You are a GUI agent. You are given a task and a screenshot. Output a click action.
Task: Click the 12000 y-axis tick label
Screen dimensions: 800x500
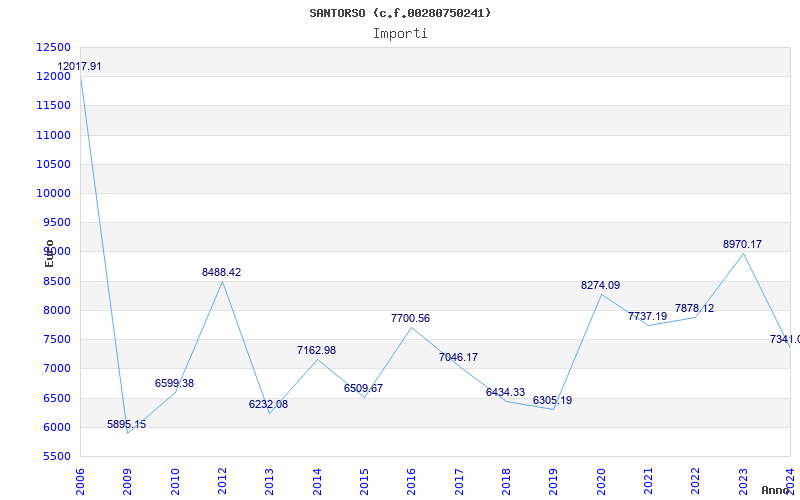pyautogui.click(x=54, y=77)
